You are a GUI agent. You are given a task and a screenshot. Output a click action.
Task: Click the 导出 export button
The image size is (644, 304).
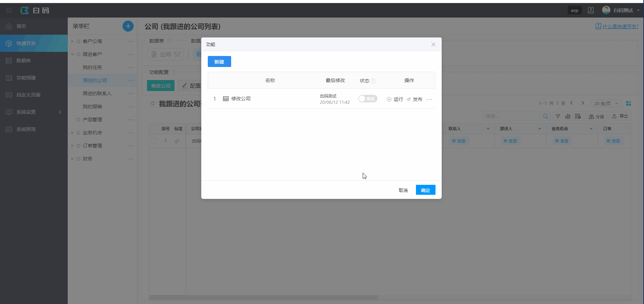pyautogui.click(x=620, y=116)
